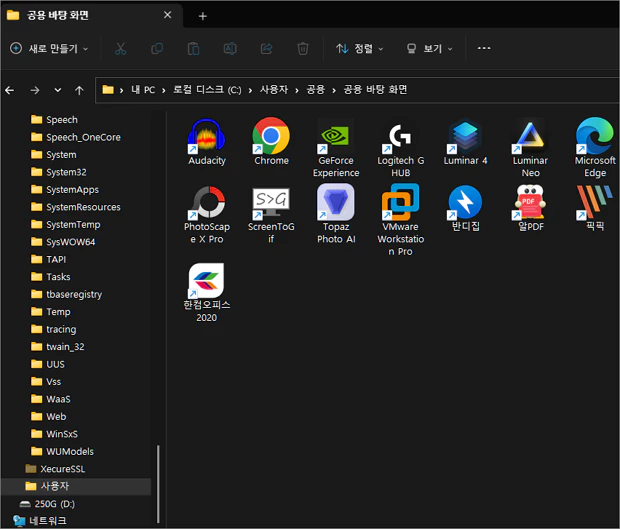Click the Copy toolbar icon
The height and width of the screenshot is (529, 620).
[157, 49]
